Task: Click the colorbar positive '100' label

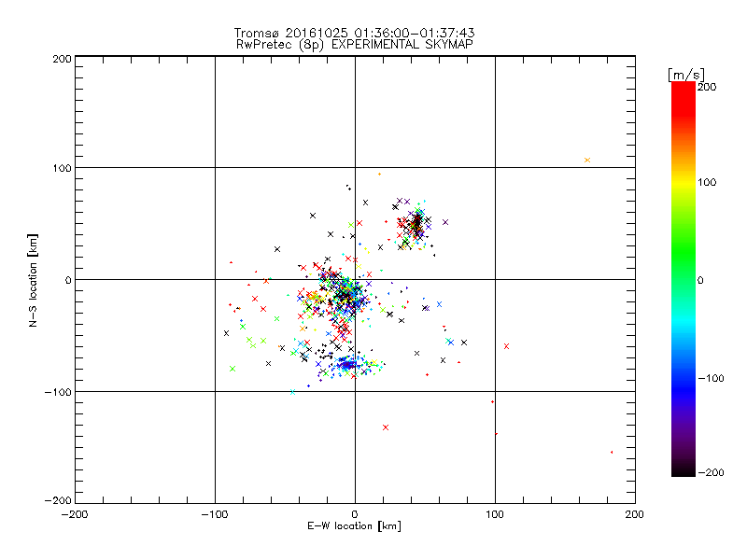Action: coord(707,182)
